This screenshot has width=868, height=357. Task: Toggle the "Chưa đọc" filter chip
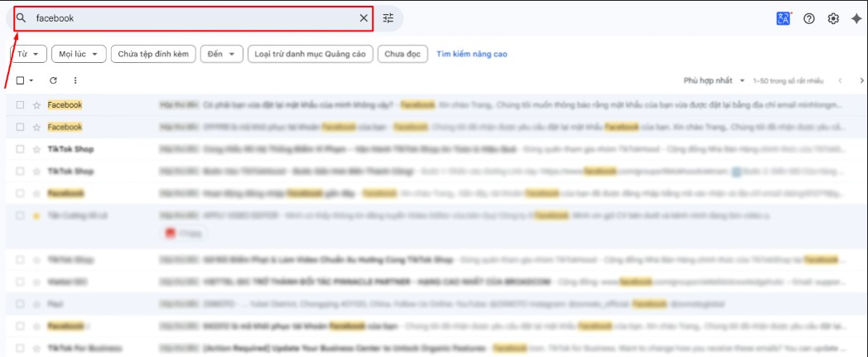click(x=403, y=54)
